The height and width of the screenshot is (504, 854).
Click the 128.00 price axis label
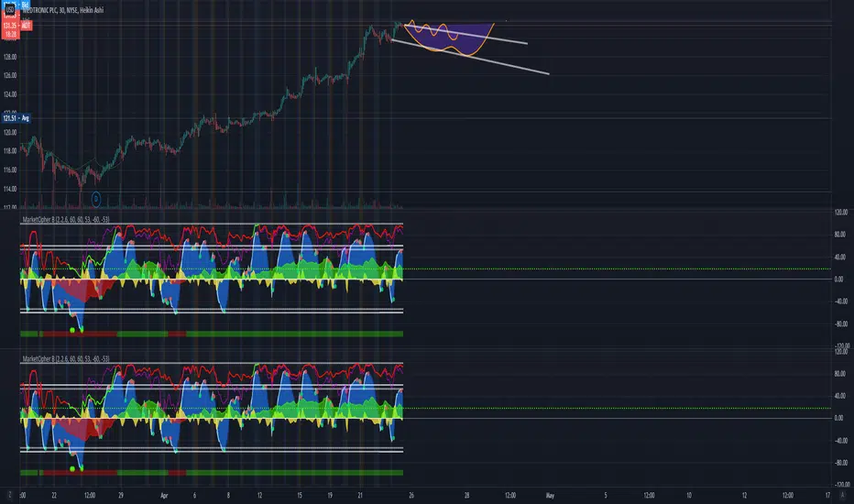click(x=10, y=57)
